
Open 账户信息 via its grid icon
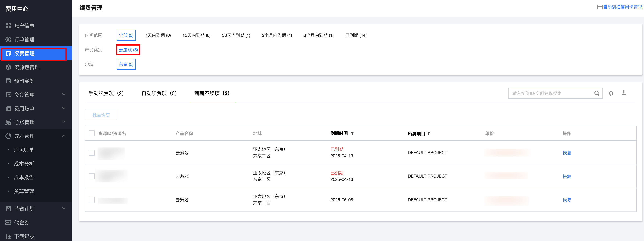8,26
